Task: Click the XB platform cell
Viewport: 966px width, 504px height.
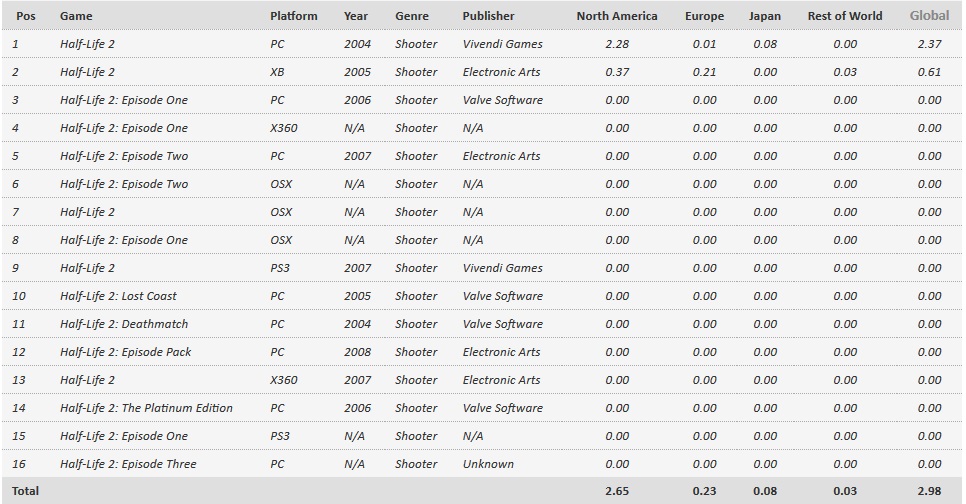Action: (x=278, y=72)
